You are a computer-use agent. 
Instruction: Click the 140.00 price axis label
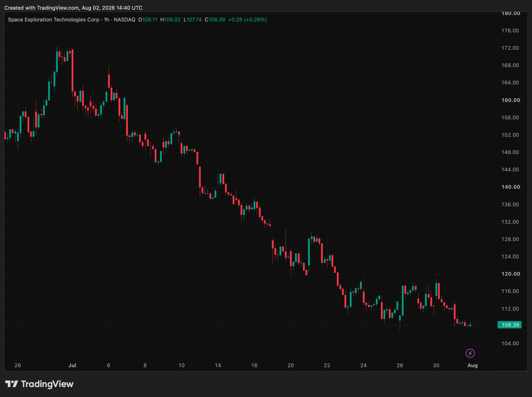511,187
